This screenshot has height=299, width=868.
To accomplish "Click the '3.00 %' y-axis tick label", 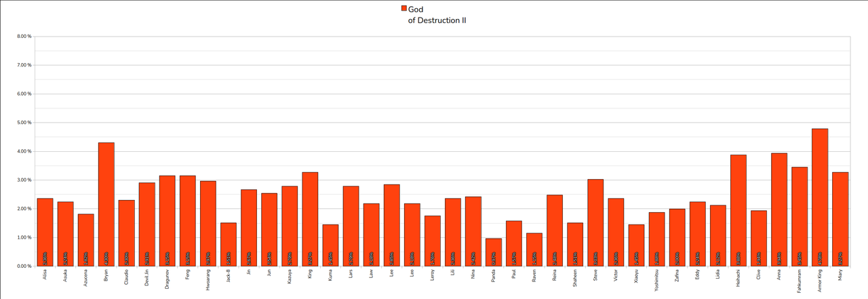I will click(24, 180).
